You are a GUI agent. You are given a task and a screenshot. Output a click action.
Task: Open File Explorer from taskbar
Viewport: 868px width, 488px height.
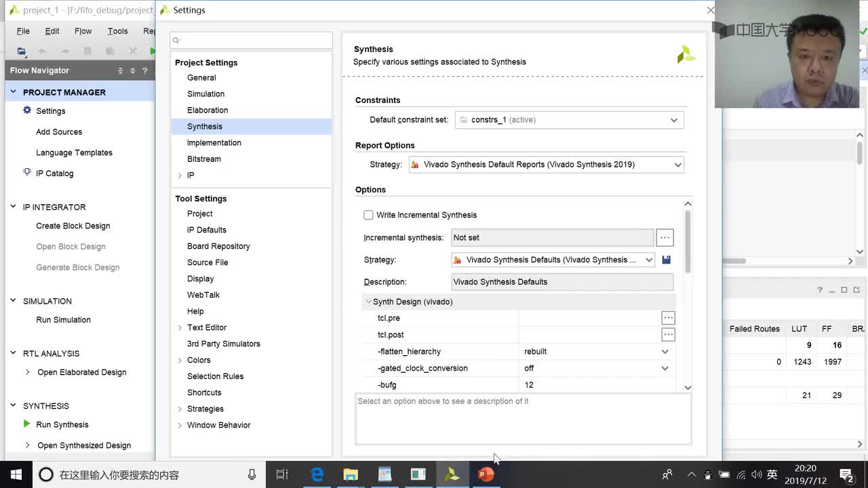(x=351, y=474)
